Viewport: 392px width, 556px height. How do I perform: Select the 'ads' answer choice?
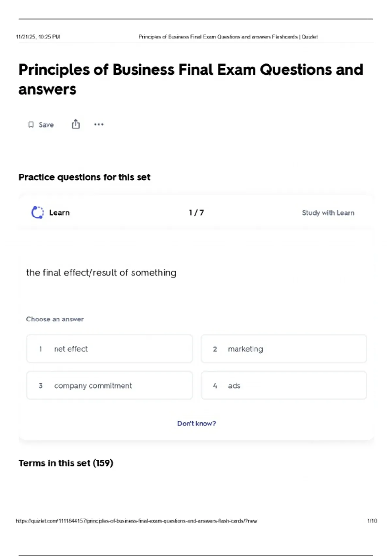(x=284, y=385)
